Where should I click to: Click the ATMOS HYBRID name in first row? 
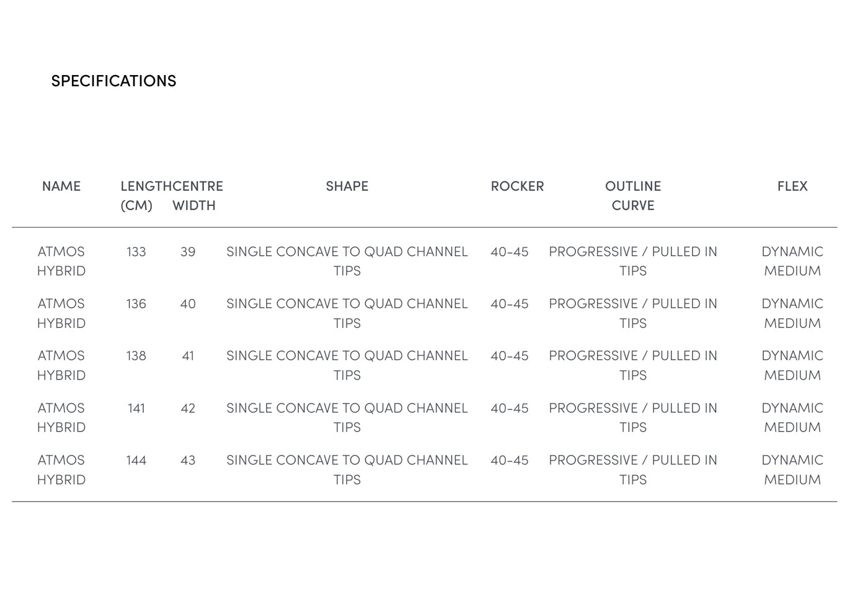[x=61, y=261]
